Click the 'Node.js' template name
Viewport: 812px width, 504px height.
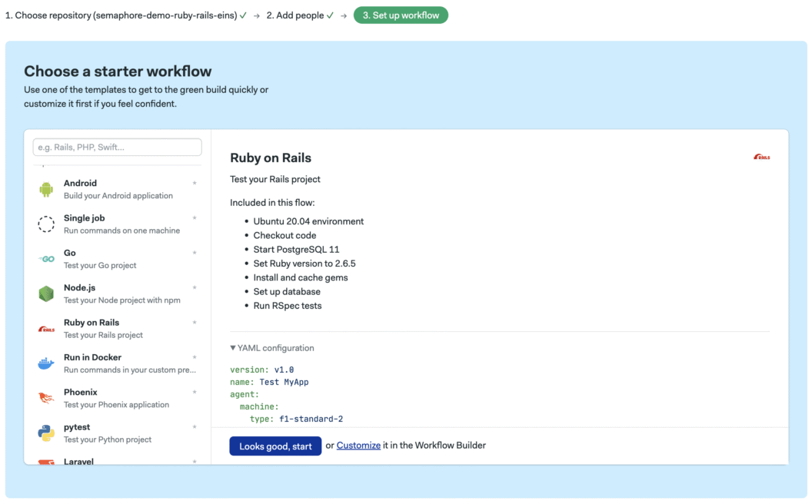[80, 287]
